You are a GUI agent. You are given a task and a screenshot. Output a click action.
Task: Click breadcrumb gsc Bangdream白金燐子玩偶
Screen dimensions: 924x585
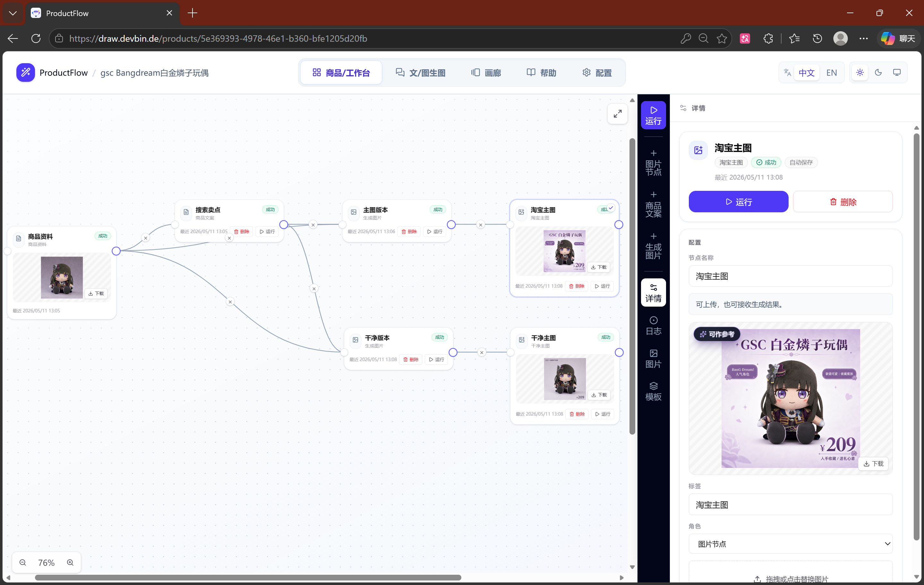coord(154,73)
